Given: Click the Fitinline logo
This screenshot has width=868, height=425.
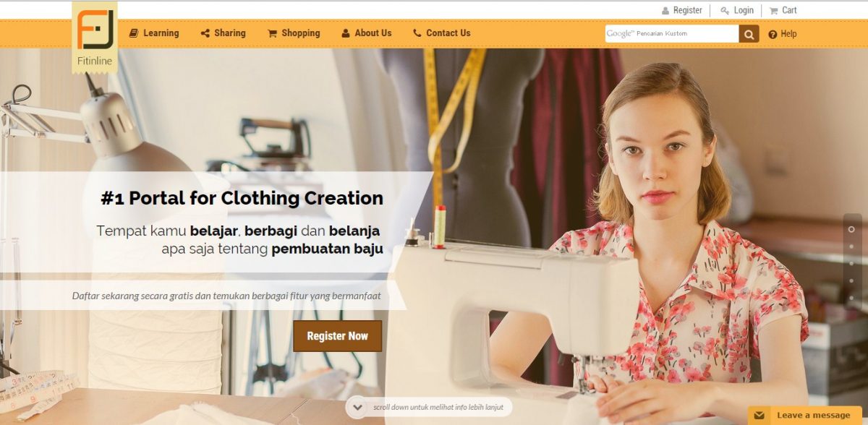Looking at the screenshot, I should tap(95, 37).
